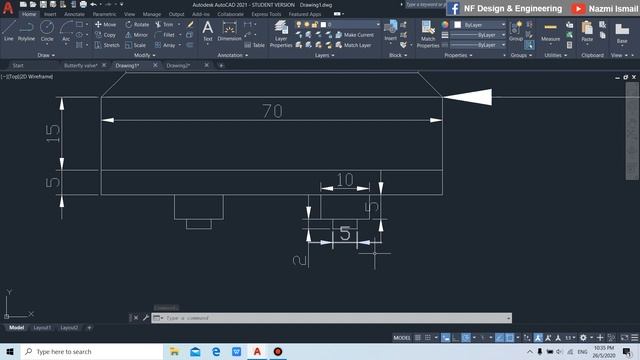Open the Insert block tool

(x=391, y=31)
